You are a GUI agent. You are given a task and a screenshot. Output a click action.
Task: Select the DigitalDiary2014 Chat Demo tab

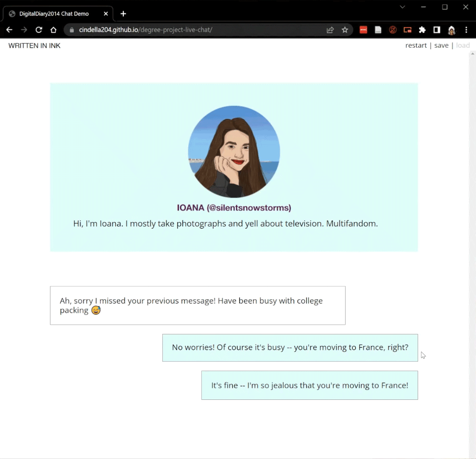pyautogui.click(x=58, y=13)
